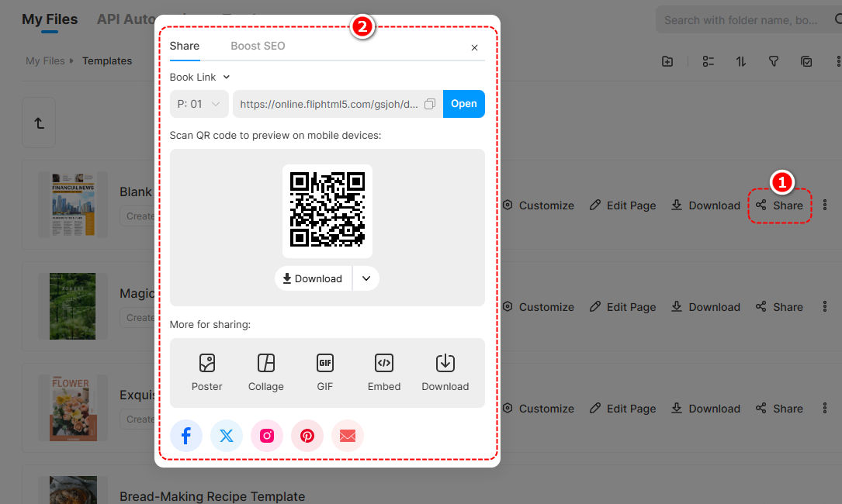This screenshot has height=504, width=842.
Task: Click the sort order icon
Action: (741, 61)
